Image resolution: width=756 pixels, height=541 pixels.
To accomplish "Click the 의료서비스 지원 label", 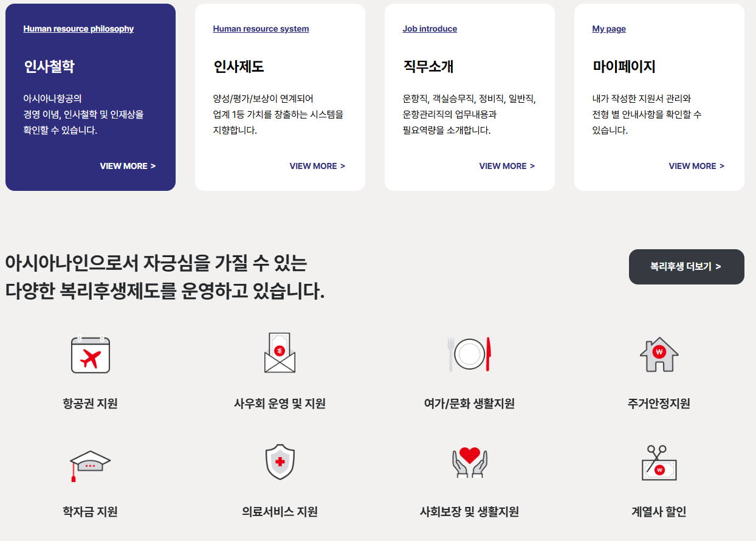I will pos(280,512).
